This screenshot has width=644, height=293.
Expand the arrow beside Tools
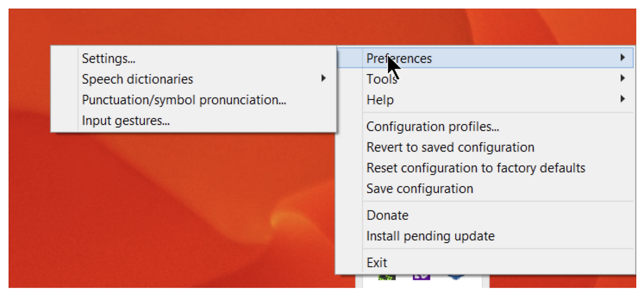click(623, 79)
